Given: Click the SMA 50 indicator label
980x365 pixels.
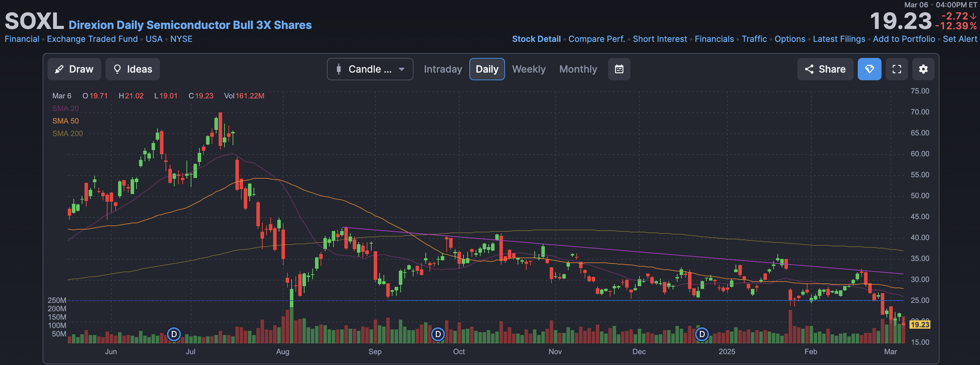Looking at the screenshot, I should pyautogui.click(x=65, y=121).
